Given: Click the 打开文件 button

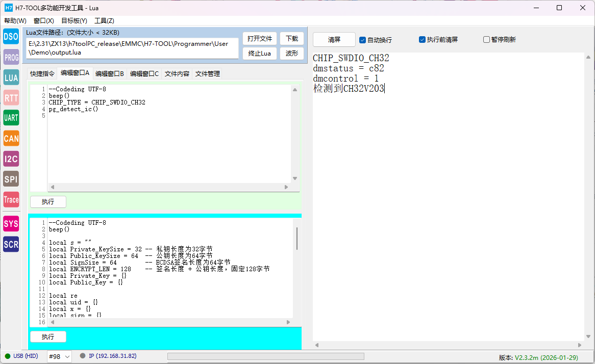Looking at the screenshot, I should tap(260, 39).
